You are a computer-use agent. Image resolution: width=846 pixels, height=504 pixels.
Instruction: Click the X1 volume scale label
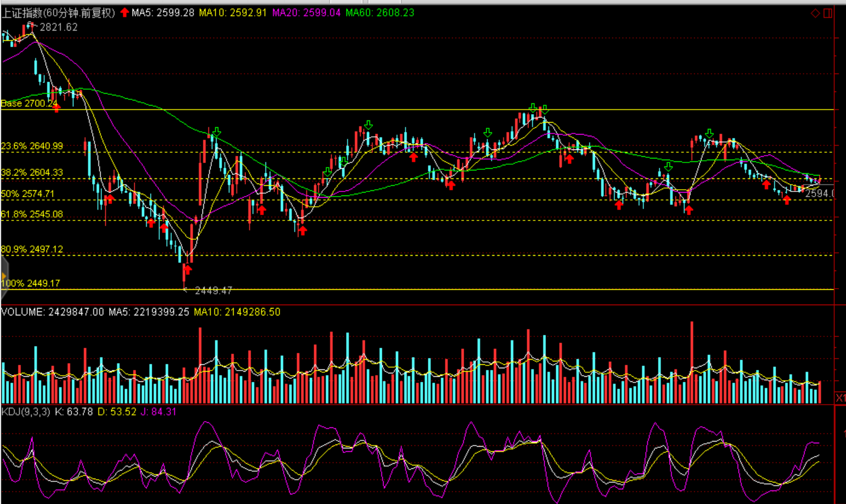[x=840, y=398]
